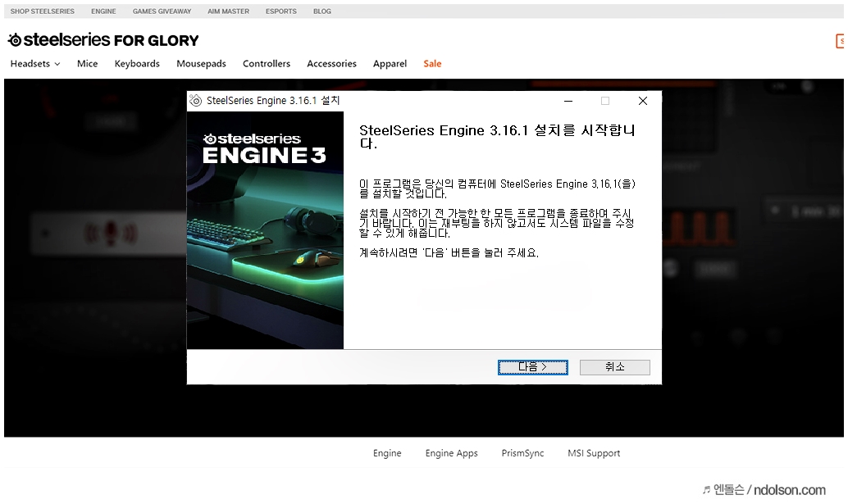Open the Accessories menu item
The height and width of the screenshot is (504, 848).
(331, 64)
